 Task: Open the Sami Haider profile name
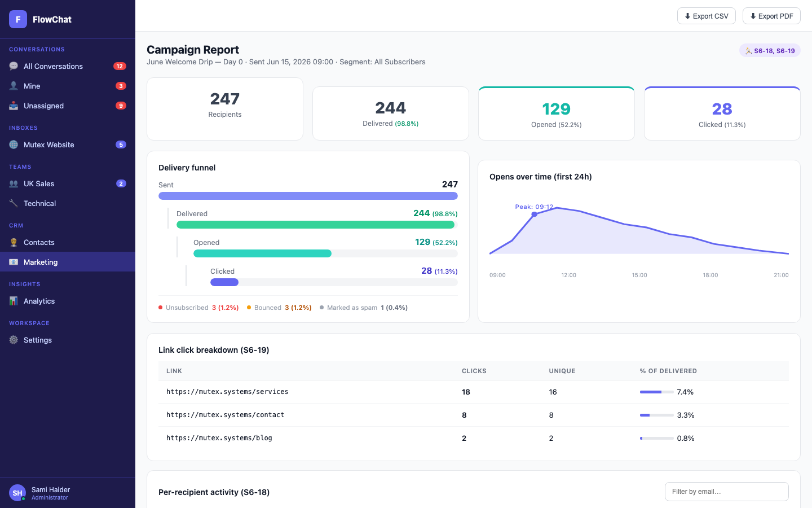pos(51,489)
